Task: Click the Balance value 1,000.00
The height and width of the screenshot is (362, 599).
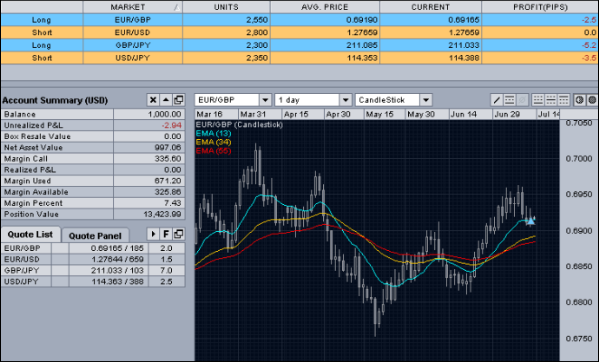Action: (x=165, y=114)
